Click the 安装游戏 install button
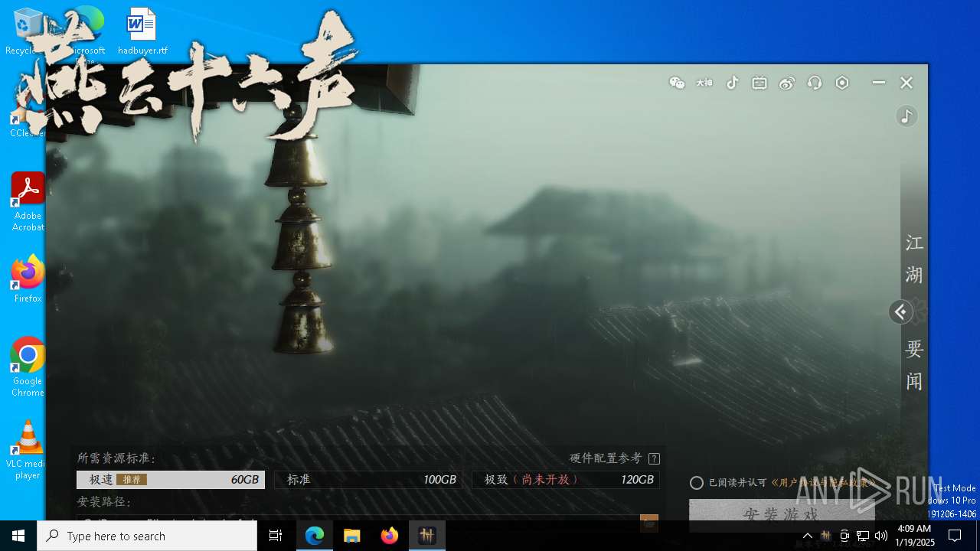Screen dimensions: 980x551 tap(781, 514)
